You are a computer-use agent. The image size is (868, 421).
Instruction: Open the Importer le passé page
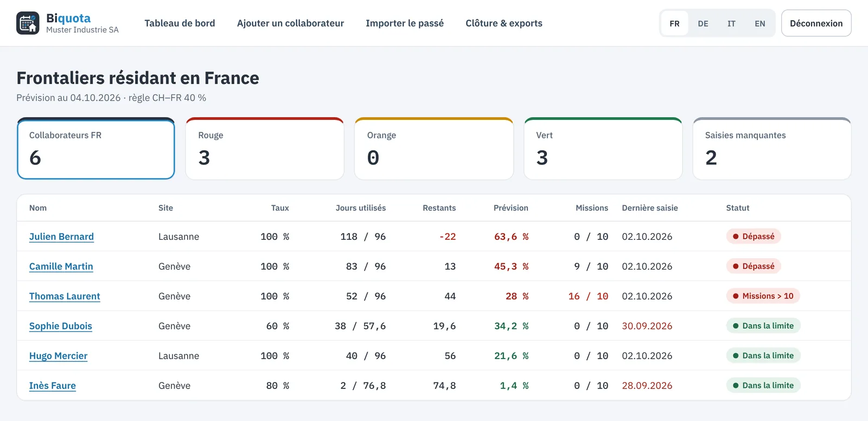405,23
